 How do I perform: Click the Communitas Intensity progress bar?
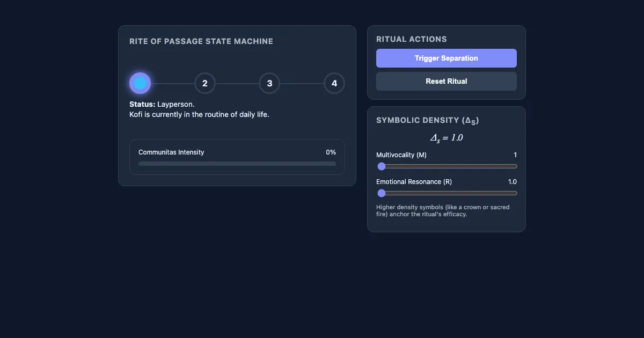(237, 164)
